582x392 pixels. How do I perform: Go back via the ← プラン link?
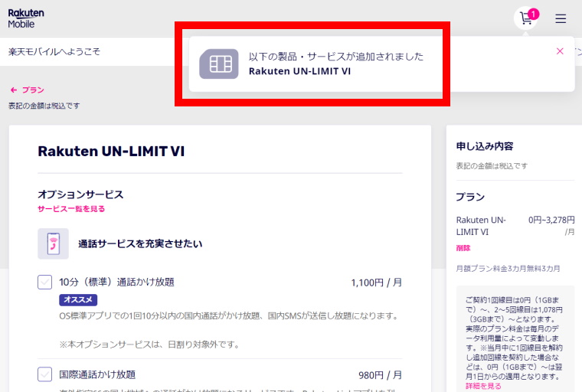[27, 90]
